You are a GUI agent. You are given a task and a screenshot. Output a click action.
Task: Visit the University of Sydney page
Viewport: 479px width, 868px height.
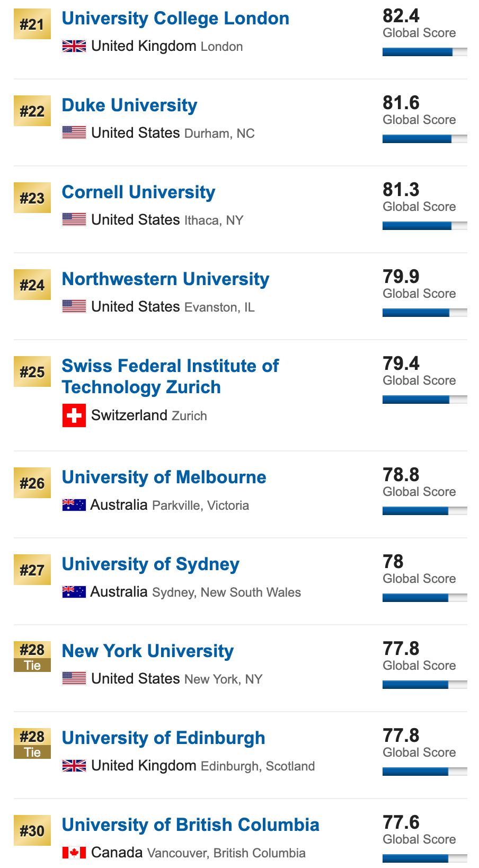click(150, 564)
